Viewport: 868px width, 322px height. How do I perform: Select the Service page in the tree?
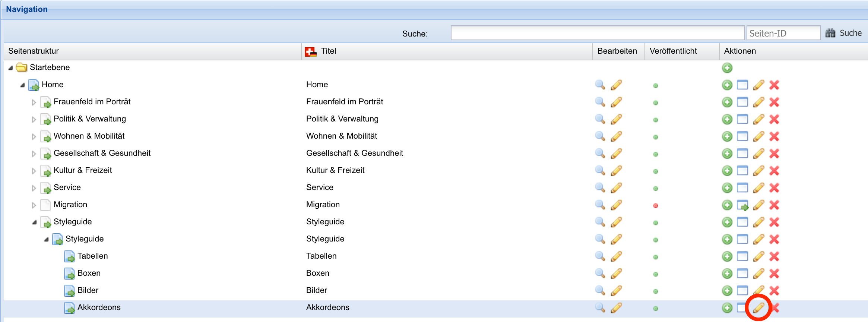pyautogui.click(x=67, y=187)
